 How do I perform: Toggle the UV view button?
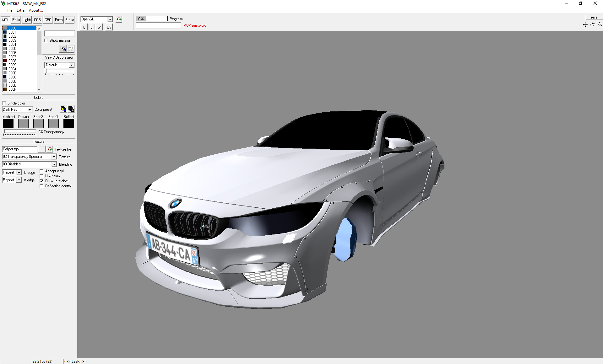coord(109,27)
